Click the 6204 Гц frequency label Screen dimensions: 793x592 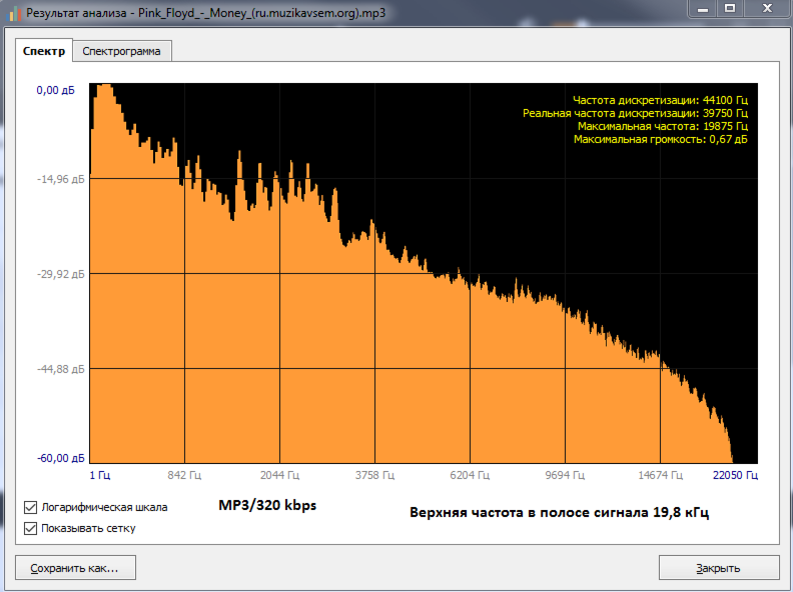click(470, 475)
